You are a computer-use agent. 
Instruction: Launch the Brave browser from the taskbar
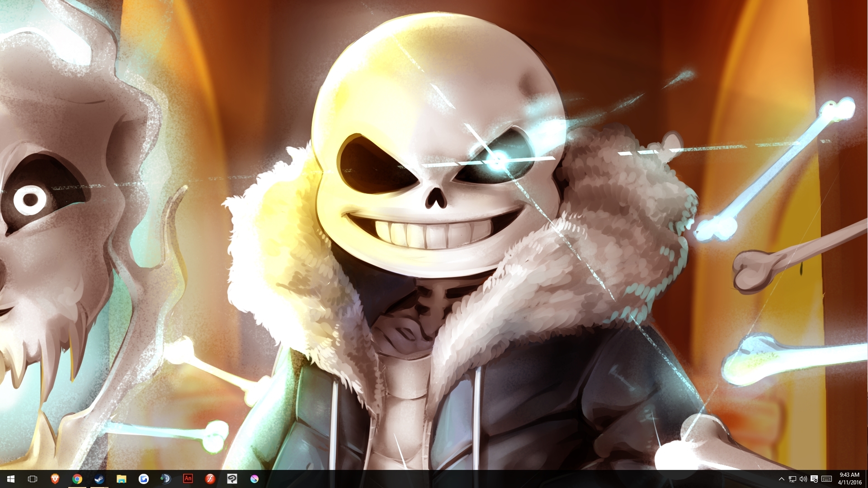55,479
